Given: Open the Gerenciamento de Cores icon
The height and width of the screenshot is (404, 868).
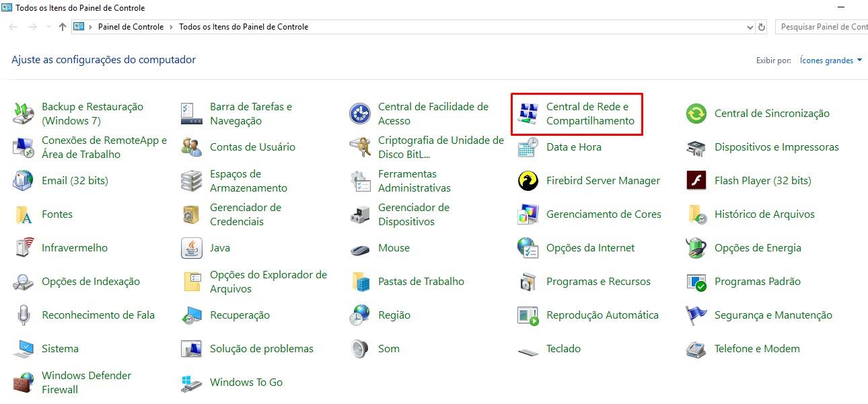Looking at the screenshot, I should click(x=528, y=214).
